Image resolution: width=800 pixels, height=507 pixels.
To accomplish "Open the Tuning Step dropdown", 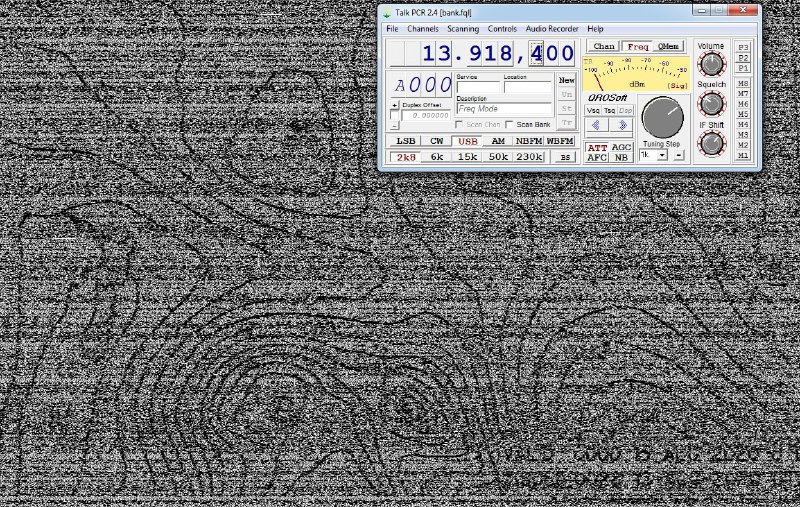I will click(662, 155).
